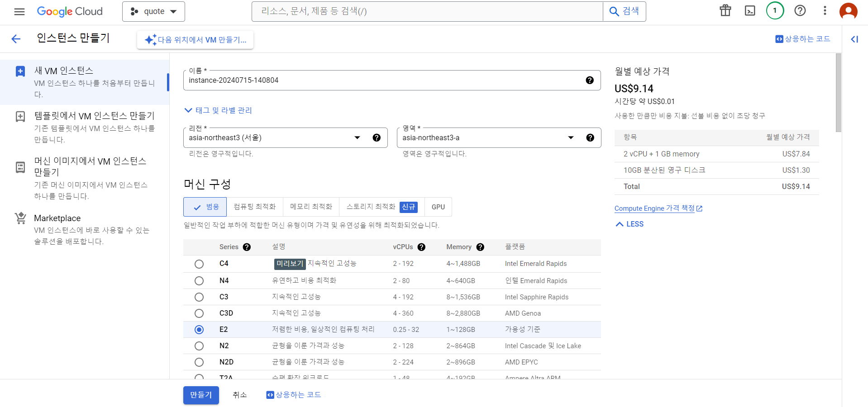Click the 취소 cancel button
Screen dimensions: 868x407
point(240,395)
